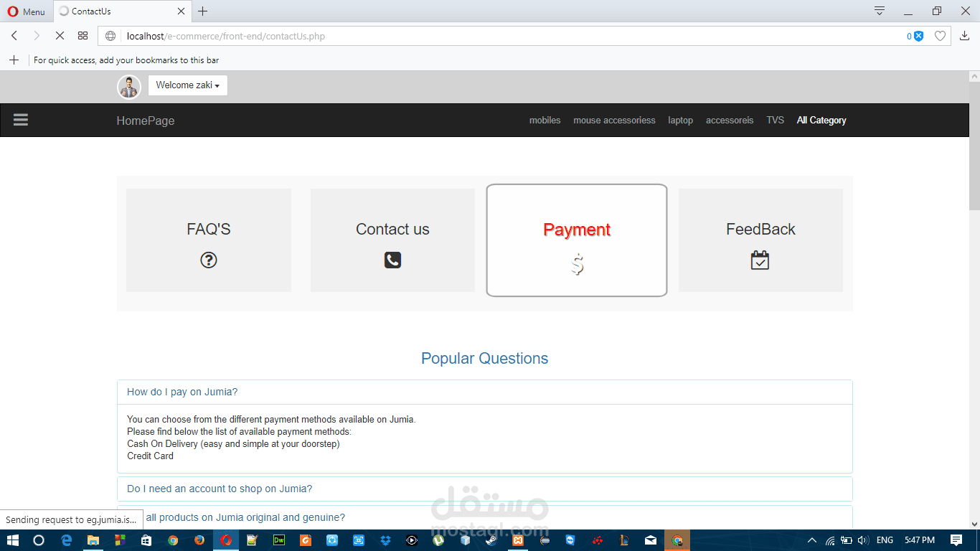Open the 5:47 PM clock in tray
980x551 pixels.
[x=920, y=540]
